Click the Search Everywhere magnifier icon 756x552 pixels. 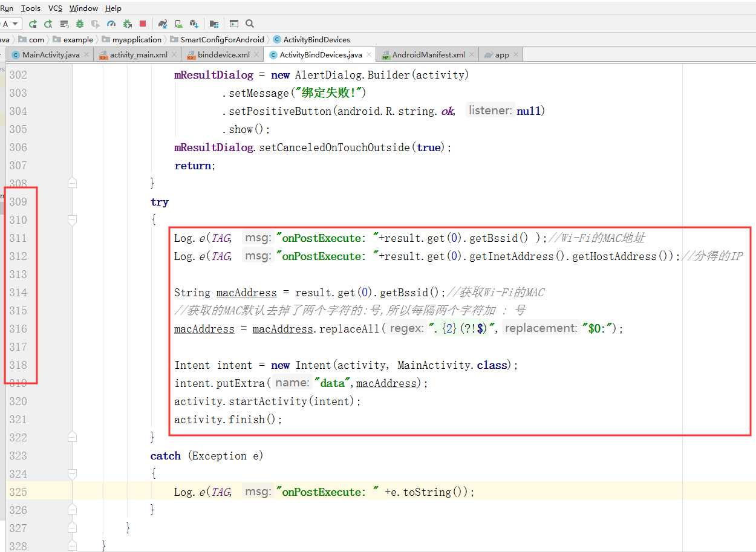tap(249, 24)
